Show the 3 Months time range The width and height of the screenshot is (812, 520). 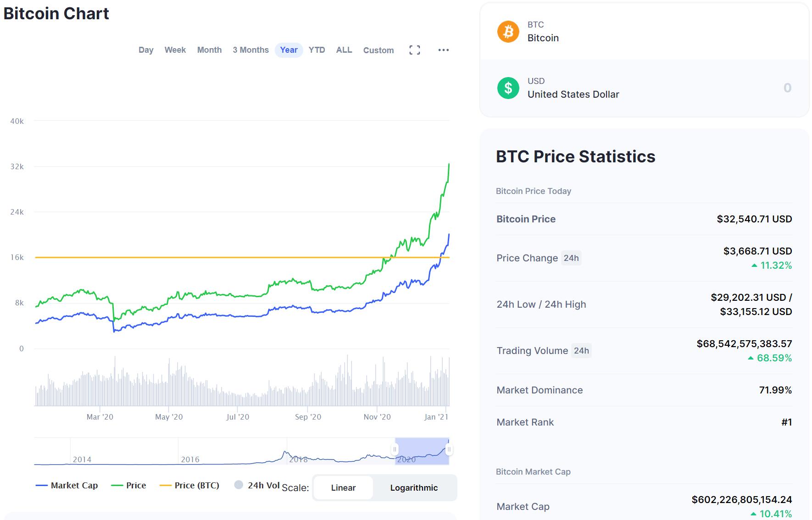[250, 50]
